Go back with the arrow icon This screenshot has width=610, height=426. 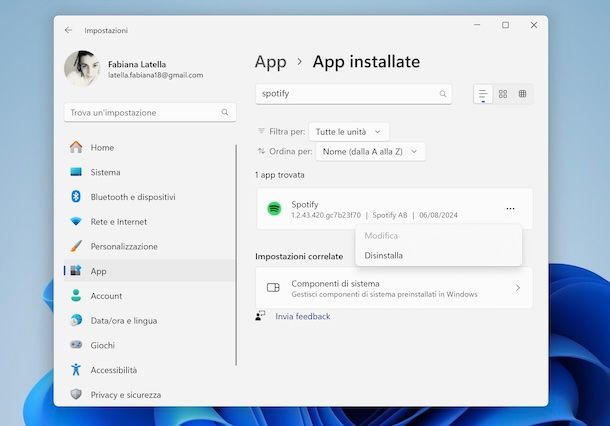click(x=68, y=30)
